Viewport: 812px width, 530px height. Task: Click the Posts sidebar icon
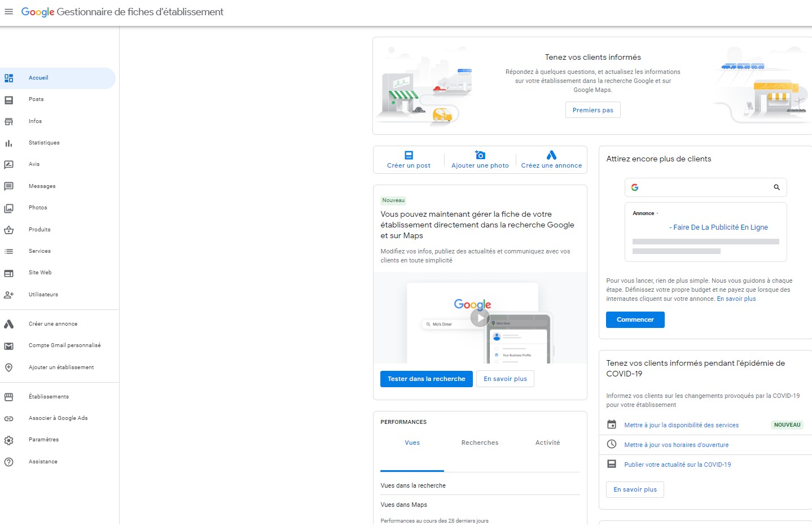[8, 100]
